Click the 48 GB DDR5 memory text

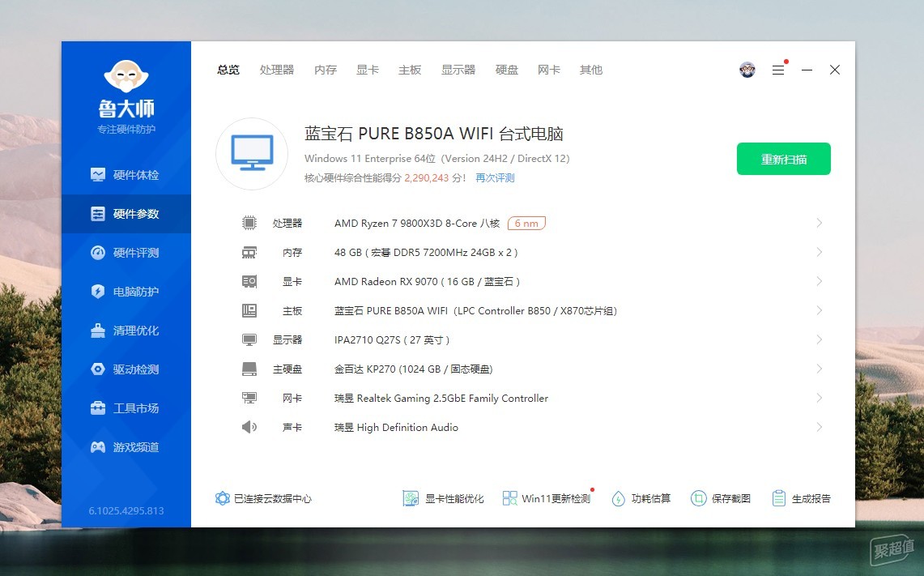click(426, 252)
